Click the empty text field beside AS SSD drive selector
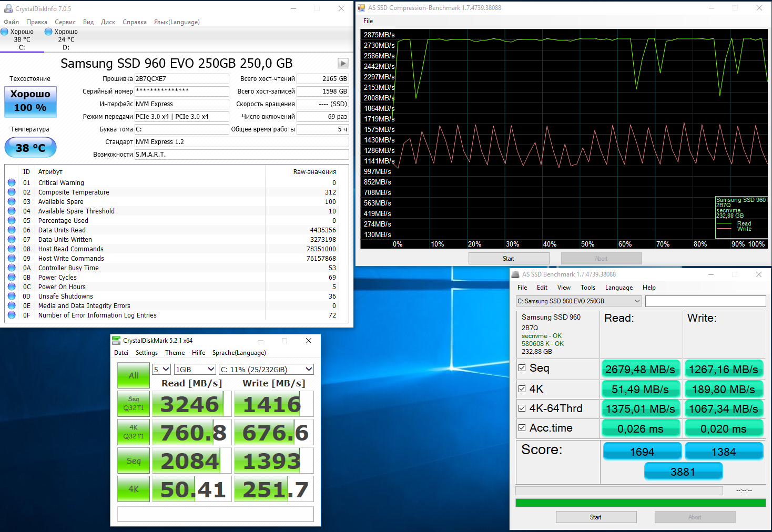The height and width of the screenshot is (532, 772). [x=705, y=301]
